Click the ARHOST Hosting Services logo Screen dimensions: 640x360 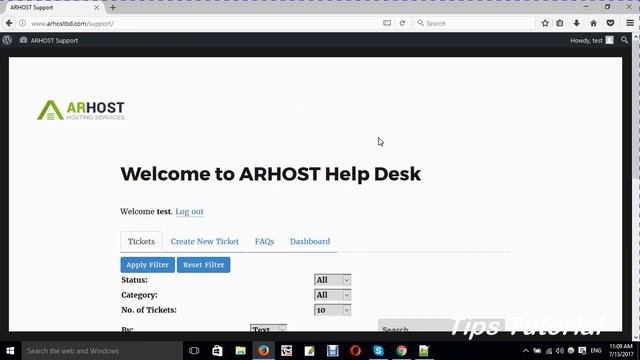click(81, 110)
